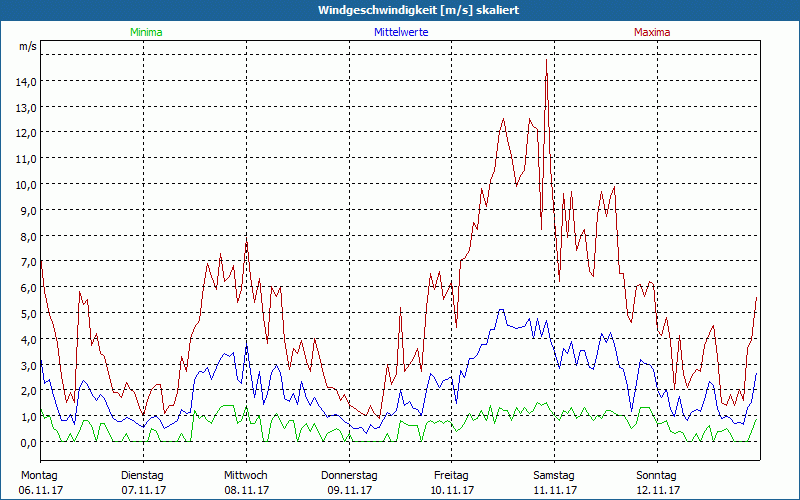Click the date 10.11.17
The width and height of the screenshot is (800, 500).
click(x=452, y=490)
